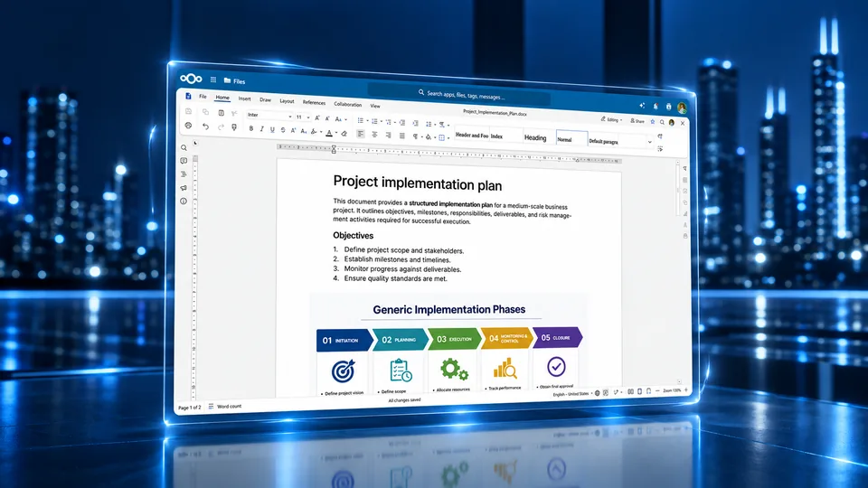Apply the Normal paragraph style
The image size is (868, 488).
(x=571, y=139)
